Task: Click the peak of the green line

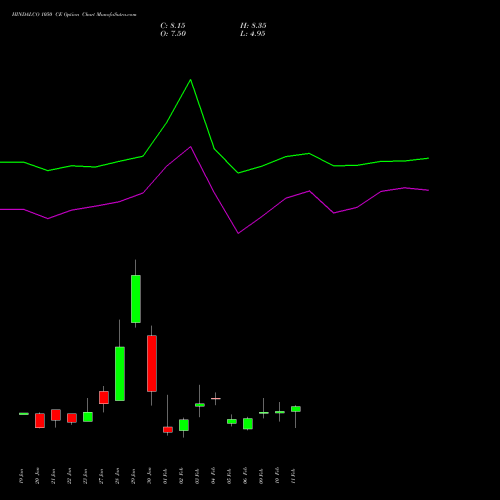Action: [191, 80]
